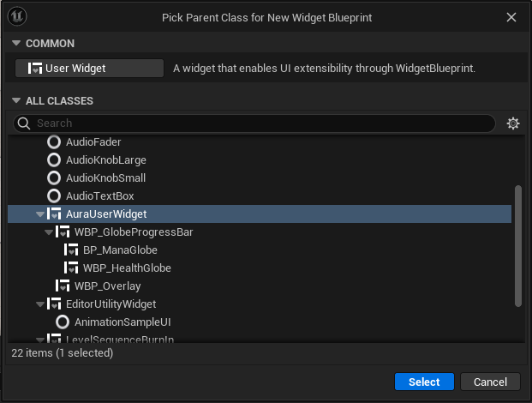
Task: Click the AudioKnobLarge class icon
Action: pyautogui.click(x=54, y=160)
